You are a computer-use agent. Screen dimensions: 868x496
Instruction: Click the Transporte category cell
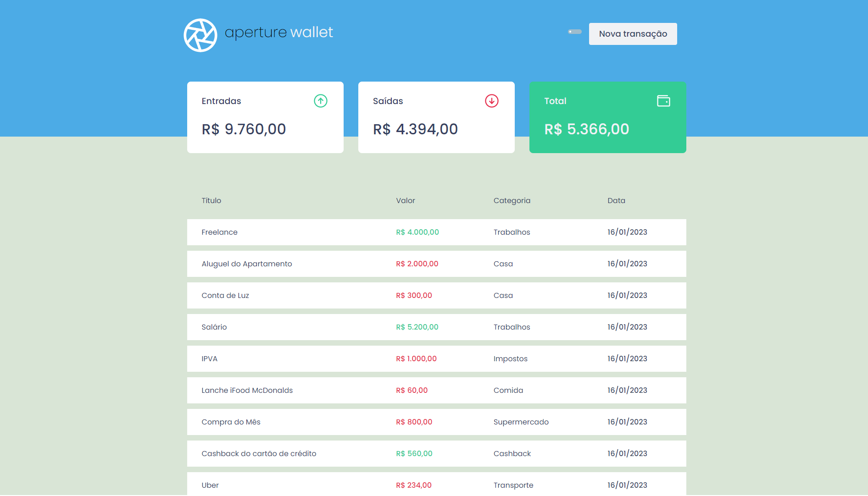point(513,485)
